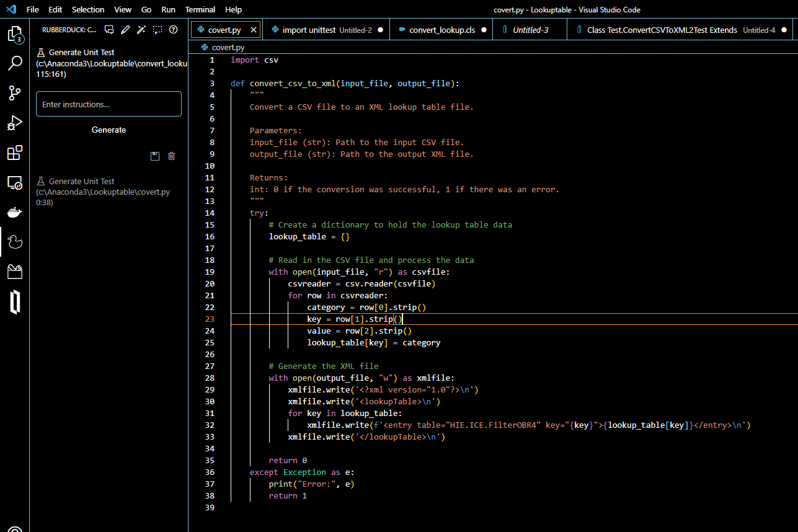Switch to the convert_lookup.cls tab
The height and width of the screenshot is (532, 798).
pyautogui.click(x=442, y=30)
